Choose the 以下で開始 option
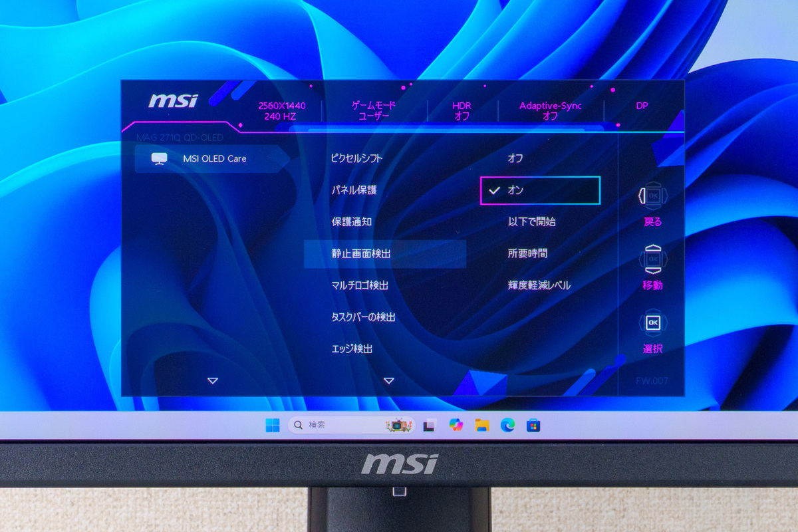Image resolution: width=798 pixels, height=532 pixels. [x=532, y=222]
